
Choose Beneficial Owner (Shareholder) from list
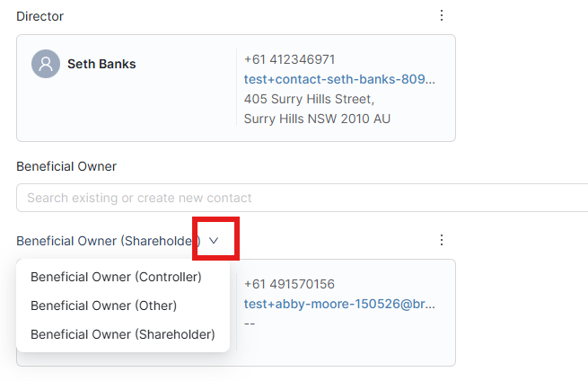coord(123,334)
